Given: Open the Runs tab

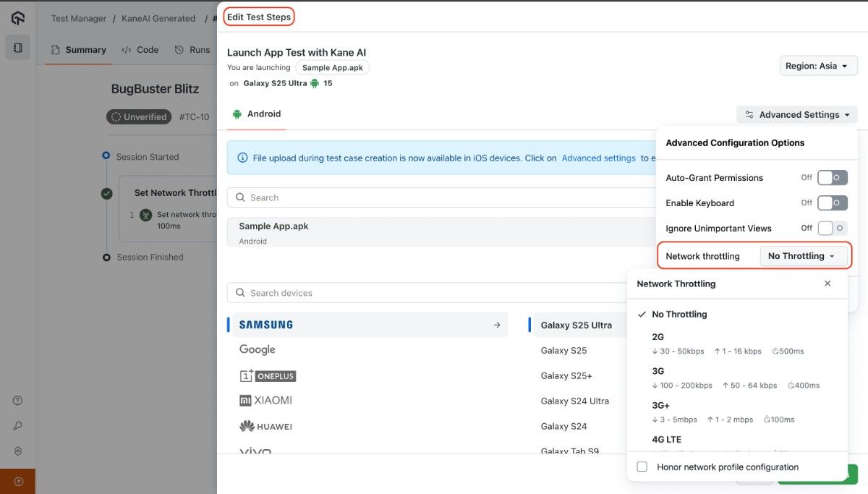Looking at the screenshot, I should coord(192,50).
